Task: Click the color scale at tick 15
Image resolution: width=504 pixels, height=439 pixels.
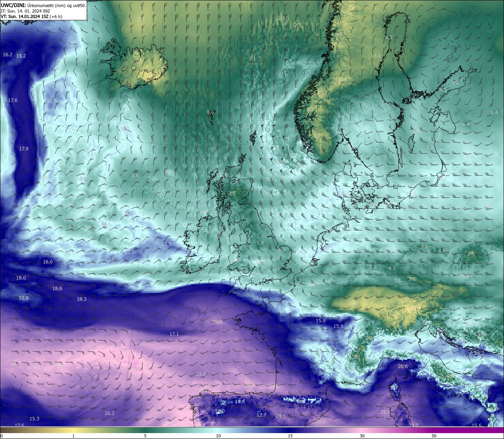Action: point(290,436)
